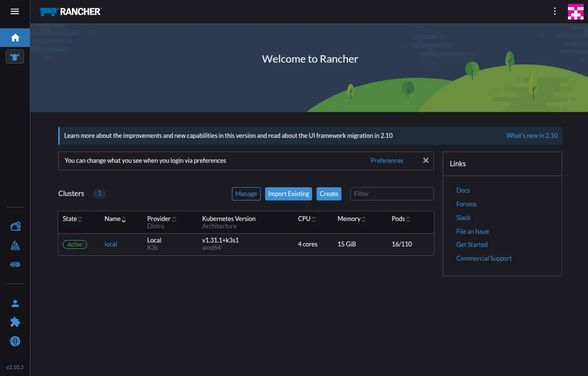Click the What's new in 2.10 link
Image resolution: width=588 pixels, height=376 pixels.
[x=532, y=135]
